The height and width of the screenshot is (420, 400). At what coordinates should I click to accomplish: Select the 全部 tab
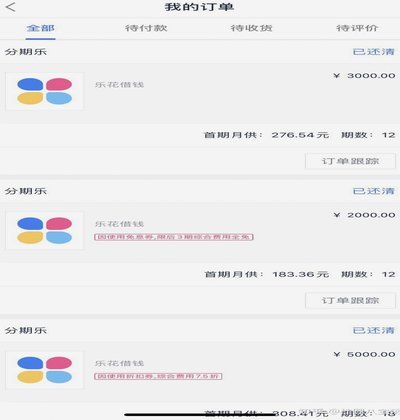pyautogui.click(x=41, y=28)
